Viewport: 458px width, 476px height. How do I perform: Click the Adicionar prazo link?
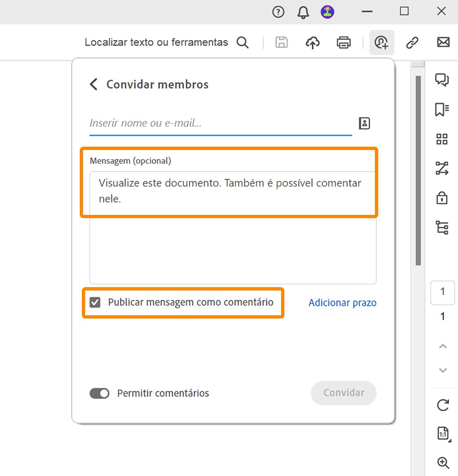tap(342, 303)
